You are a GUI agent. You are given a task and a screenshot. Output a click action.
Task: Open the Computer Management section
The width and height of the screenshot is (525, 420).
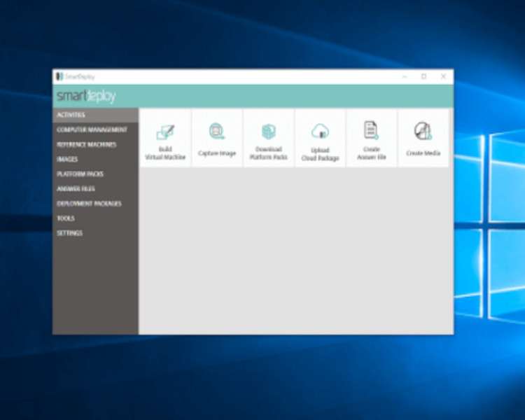coord(92,129)
